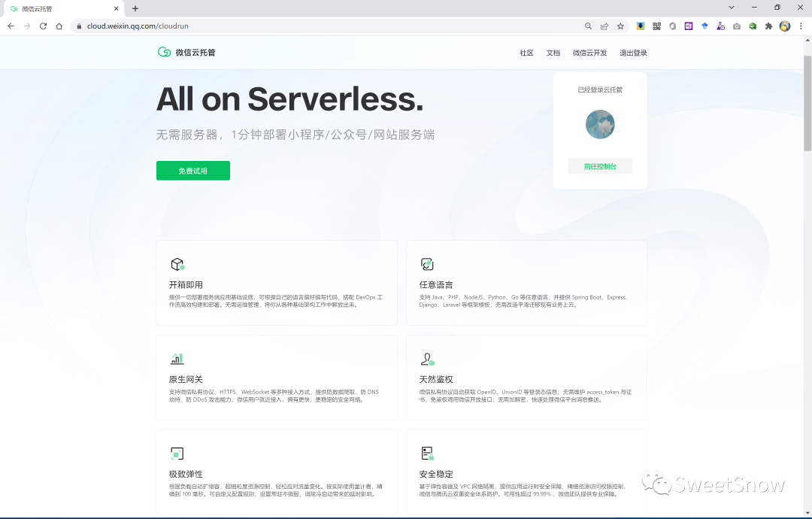Open the zoom magnifier icon in address bar
This screenshot has width=812, height=519.
pyautogui.click(x=588, y=26)
